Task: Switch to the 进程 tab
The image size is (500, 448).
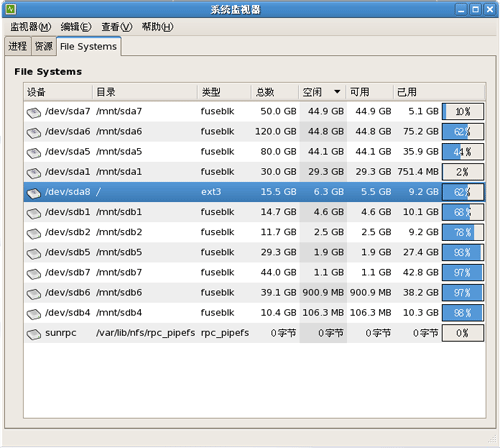Action: pyautogui.click(x=18, y=46)
